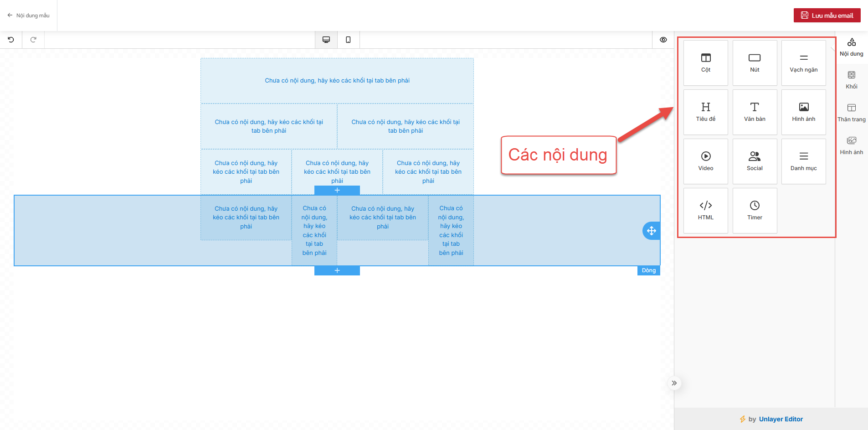Screen dimensions: 868x430
Task: Collapse the right side panel
Action: coord(674,383)
